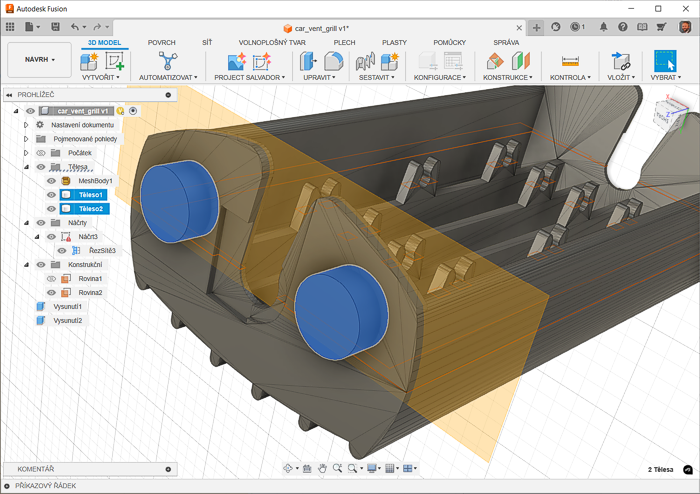The width and height of the screenshot is (700, 494).
Task: Expand Nastavení dokumentu node
Action: (x=26, y=125)
